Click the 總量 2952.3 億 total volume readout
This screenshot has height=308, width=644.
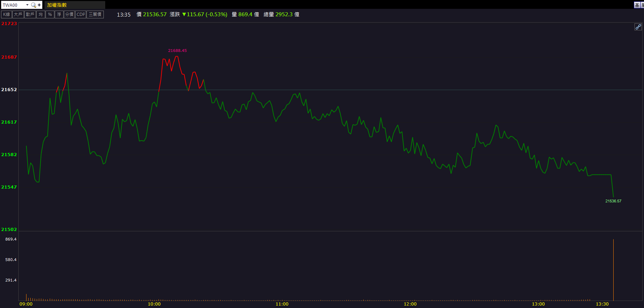(281, 14)
